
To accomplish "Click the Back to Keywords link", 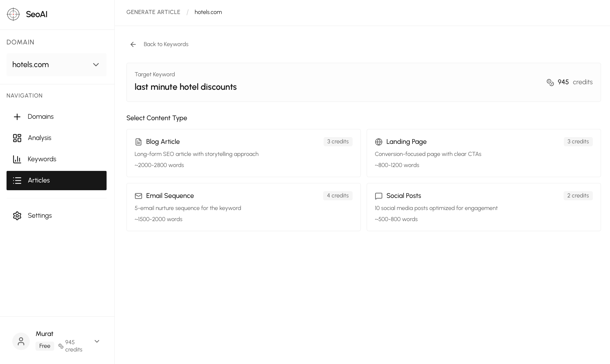I will click(166, 44).
